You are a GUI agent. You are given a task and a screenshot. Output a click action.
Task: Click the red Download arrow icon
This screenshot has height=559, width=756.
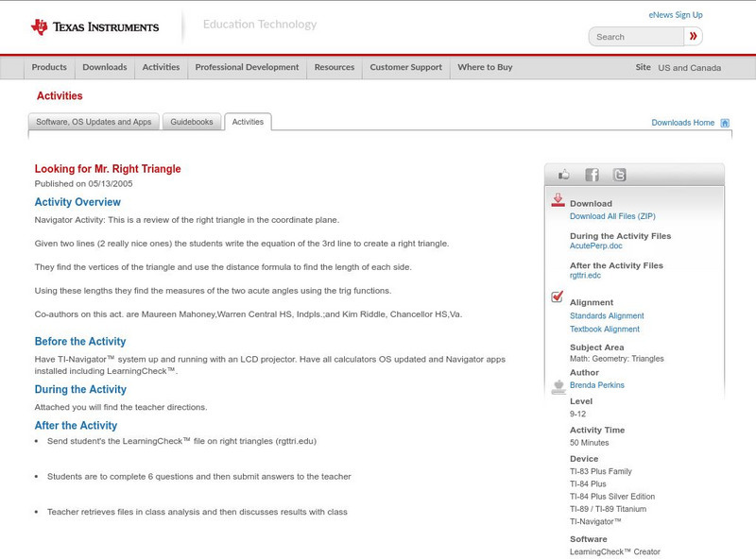pos(558,200)
